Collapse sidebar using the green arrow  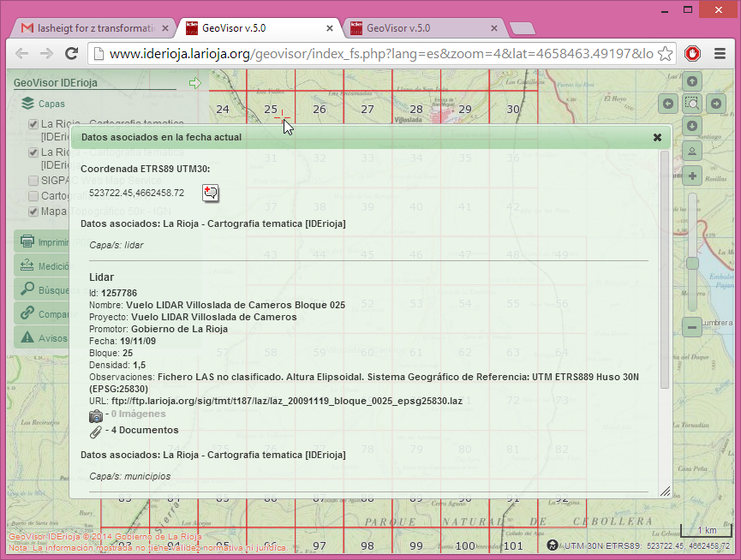click(195, 83)
